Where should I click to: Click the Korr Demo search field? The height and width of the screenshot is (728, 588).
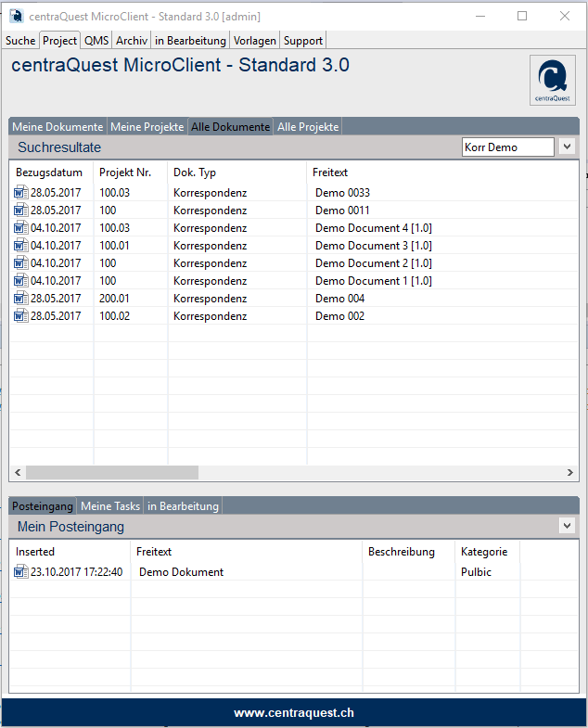click(507, 147)
